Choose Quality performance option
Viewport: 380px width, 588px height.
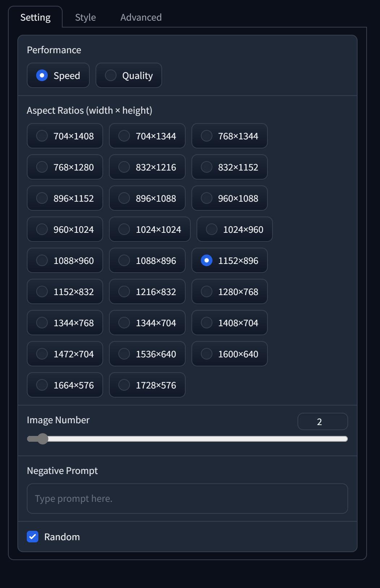[129, 75]
